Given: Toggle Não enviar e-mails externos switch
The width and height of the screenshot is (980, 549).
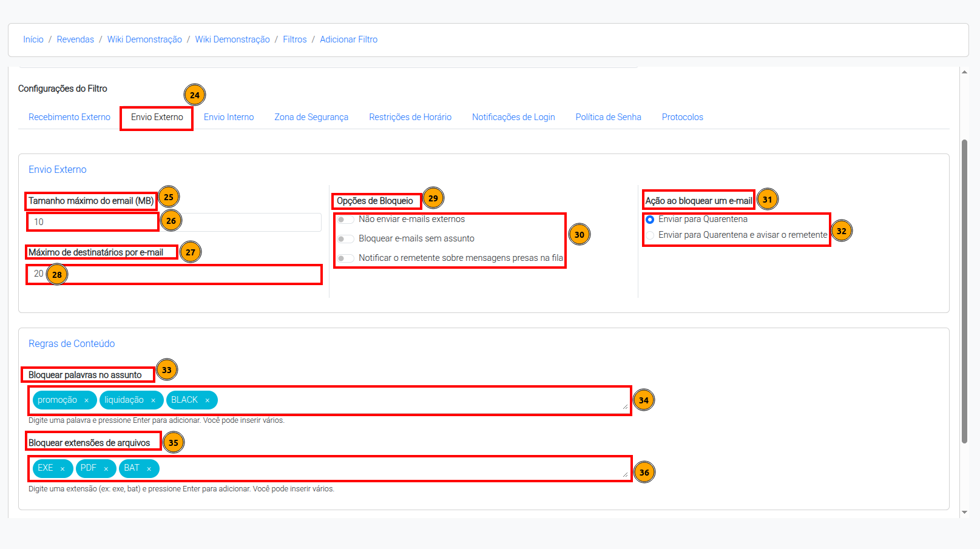Looking at the screenshot, I should click(x=346, y=220).
